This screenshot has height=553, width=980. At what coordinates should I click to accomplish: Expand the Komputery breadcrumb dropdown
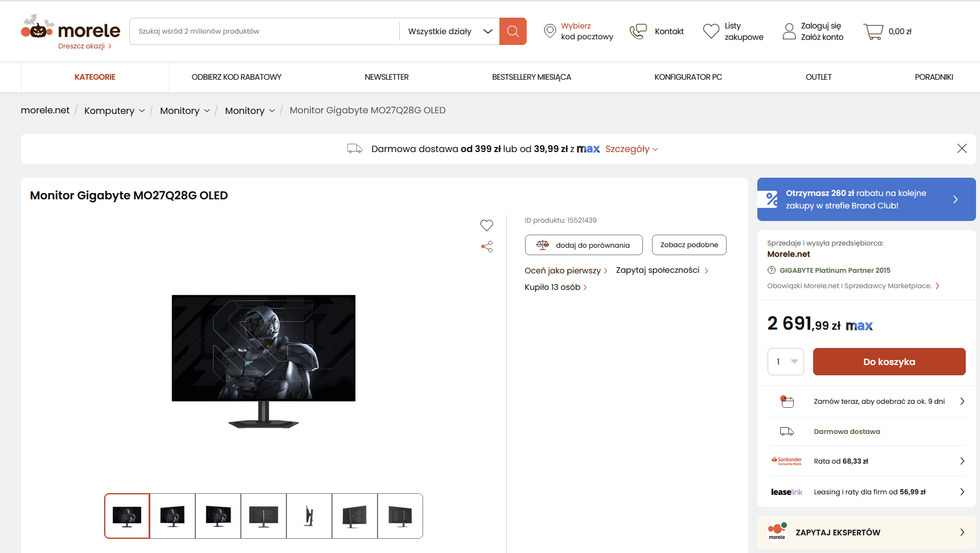coord(142,111)
